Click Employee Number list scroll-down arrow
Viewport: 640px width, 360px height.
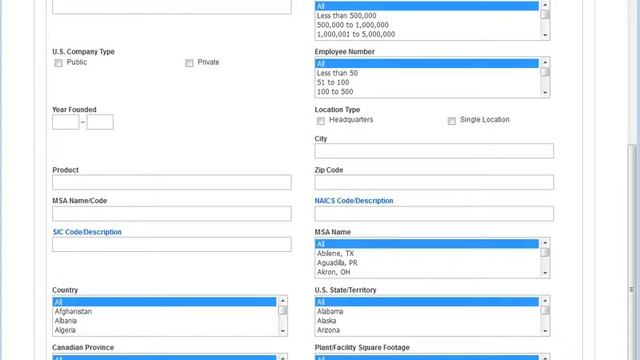(x=545, y=93)
